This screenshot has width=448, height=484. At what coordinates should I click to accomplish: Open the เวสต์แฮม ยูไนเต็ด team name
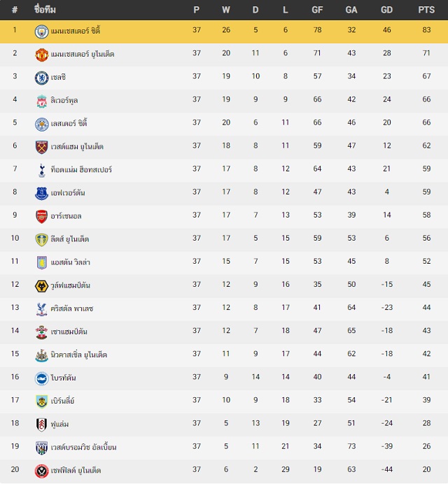pyautogui.click(x=77, y=146)
